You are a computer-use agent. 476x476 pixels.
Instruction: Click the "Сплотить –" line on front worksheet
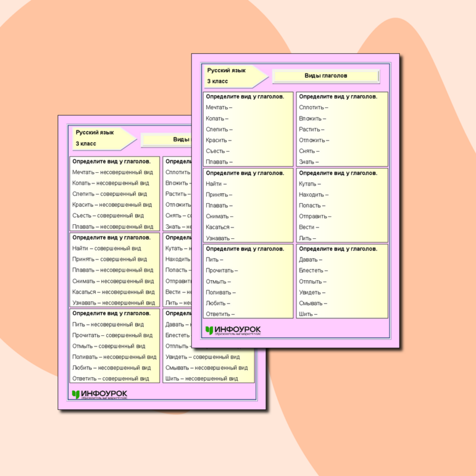(313, 107)
